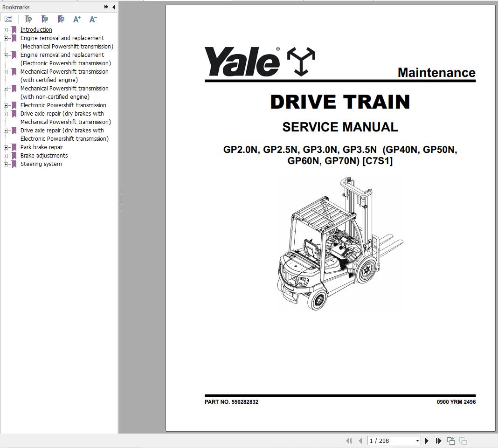Collapse the Bookmarks panel with the arrow

pos(113,7)
